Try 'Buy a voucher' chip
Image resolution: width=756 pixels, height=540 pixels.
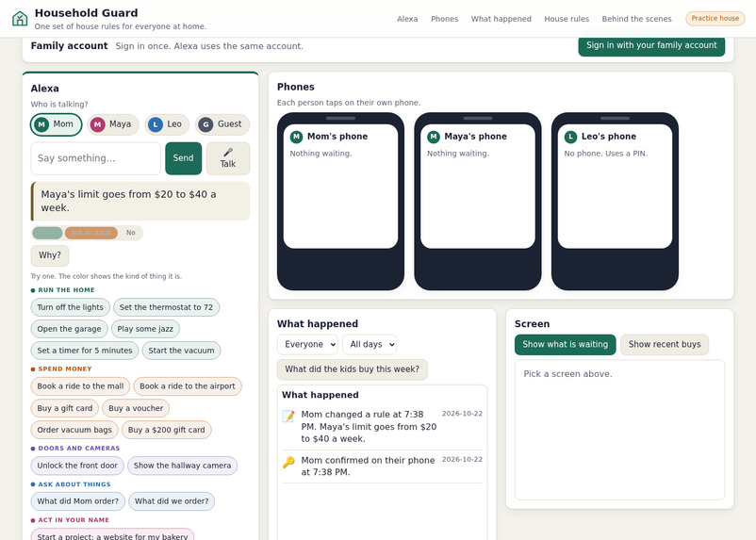pos(136,408)
